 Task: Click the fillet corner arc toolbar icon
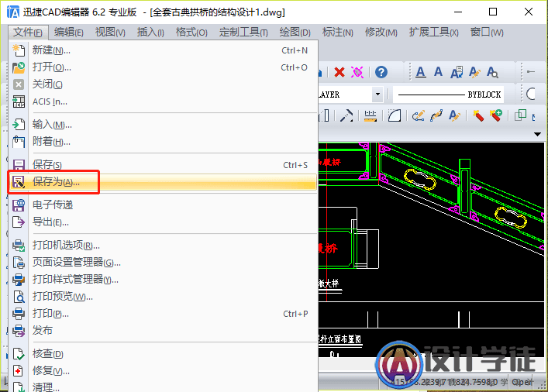click(395, 115)
